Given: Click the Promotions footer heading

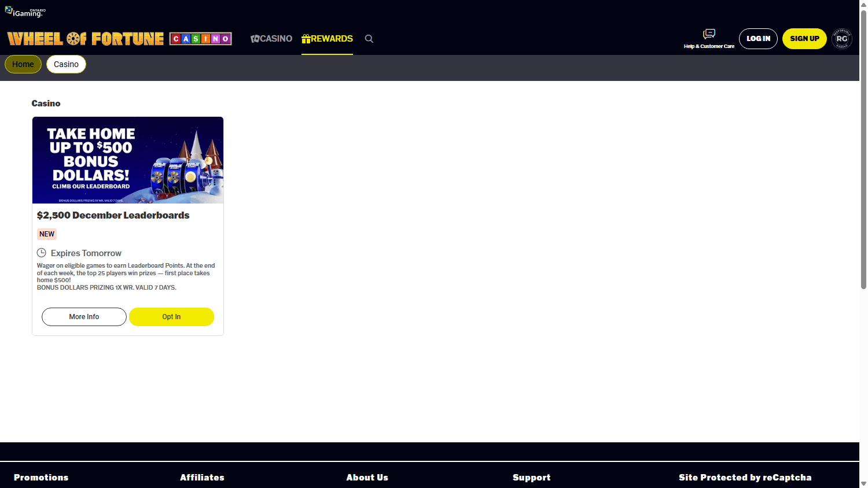Looking at the screenshot, I should [x=41, y=478].
